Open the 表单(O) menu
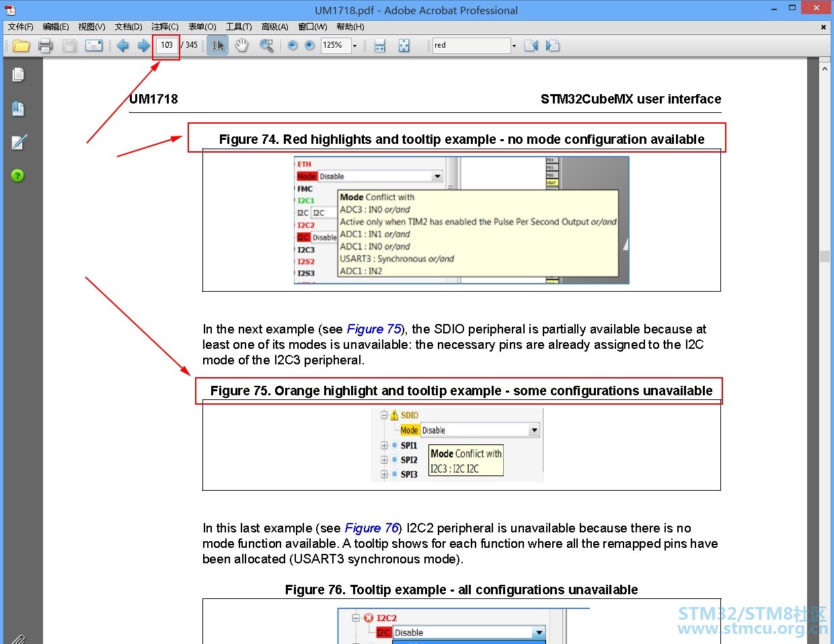Image resolution: width=834 pixels, height=644 pixels. [x=202, y=27]
